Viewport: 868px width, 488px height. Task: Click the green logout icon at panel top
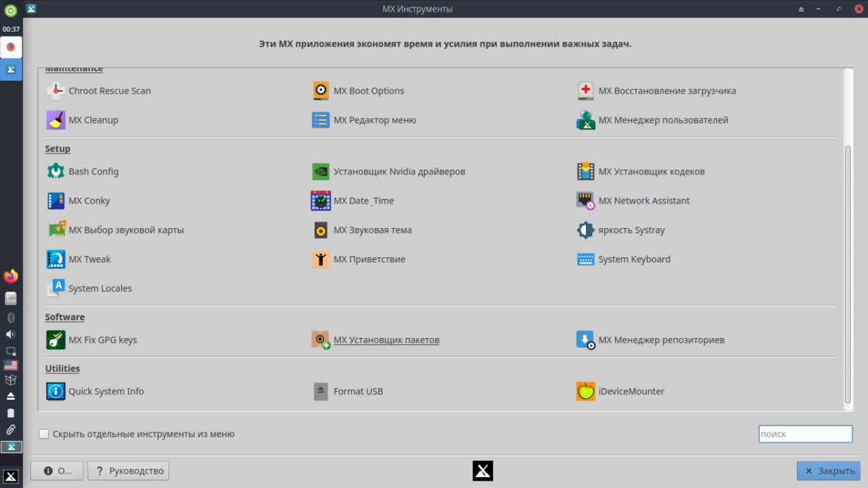(x=11, y=10)
